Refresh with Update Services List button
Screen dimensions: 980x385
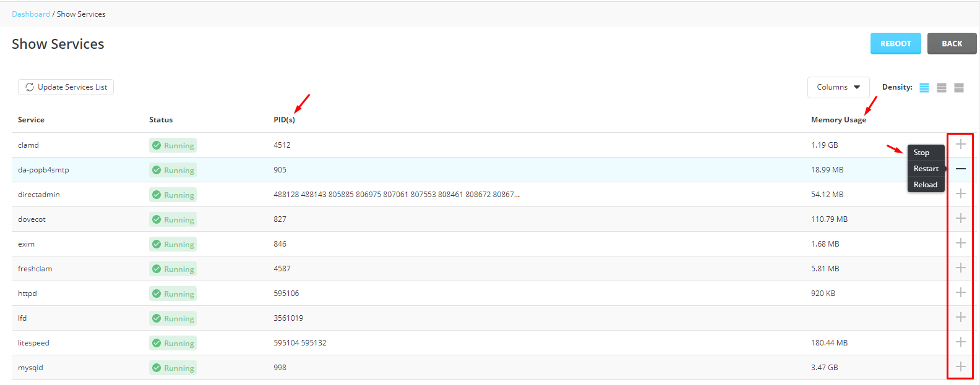(66, 87)
